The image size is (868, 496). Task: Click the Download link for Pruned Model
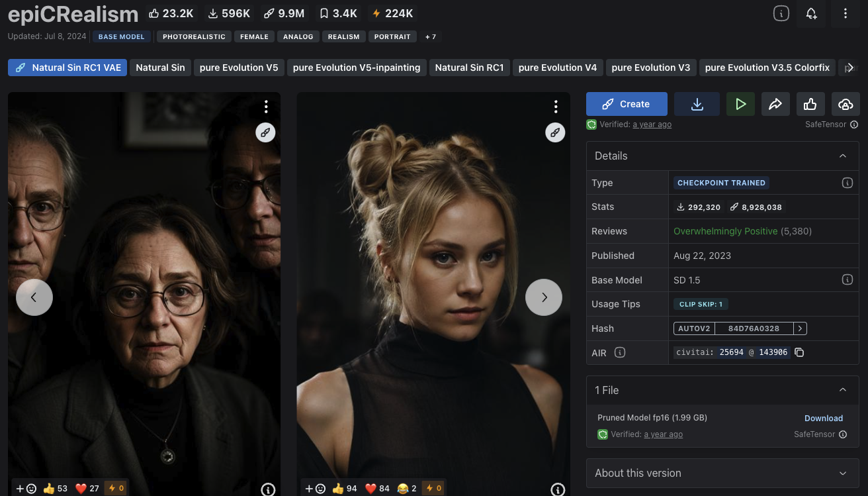point(823,419)
